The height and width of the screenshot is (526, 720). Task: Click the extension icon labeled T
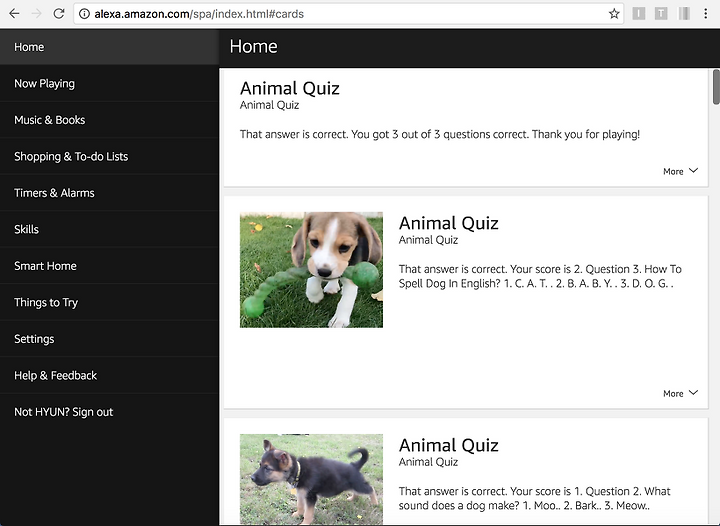click(x=661, y=14)
